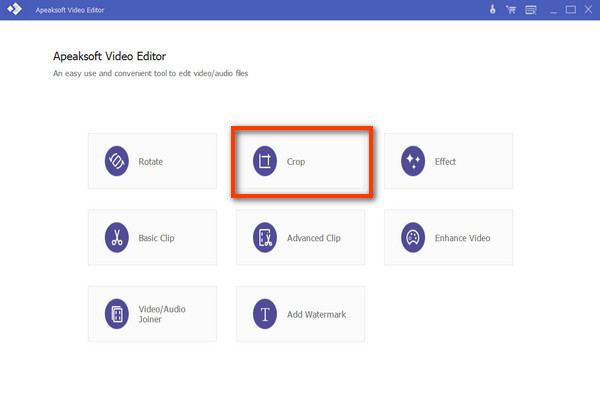Open the register key icon in title bar
This screenshot has width=600, height=407.
(x=493, y=9)
